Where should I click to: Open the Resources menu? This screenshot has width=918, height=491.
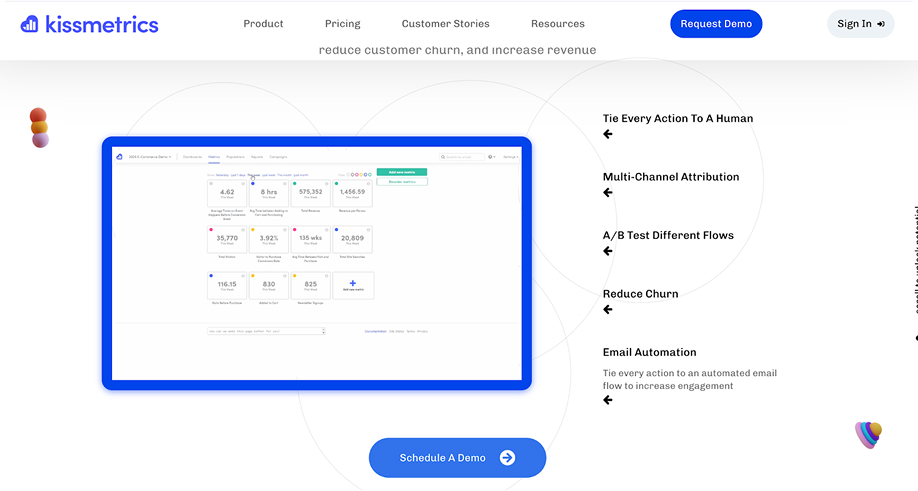click(557, 24)
